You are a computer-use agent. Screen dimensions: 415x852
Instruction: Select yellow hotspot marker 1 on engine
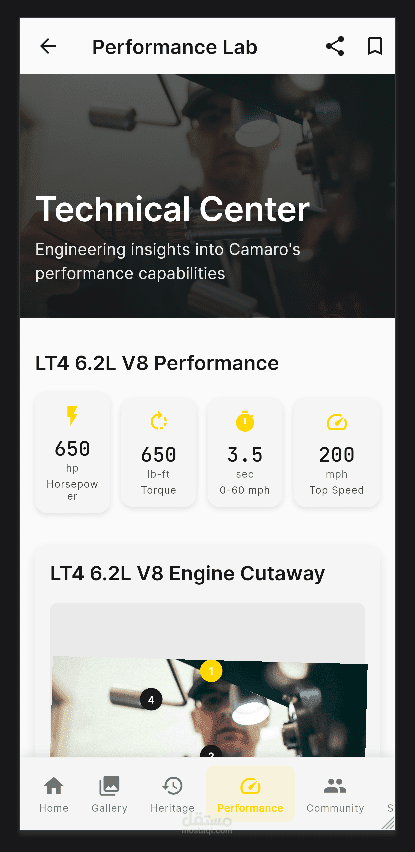[x=211, y=671]
